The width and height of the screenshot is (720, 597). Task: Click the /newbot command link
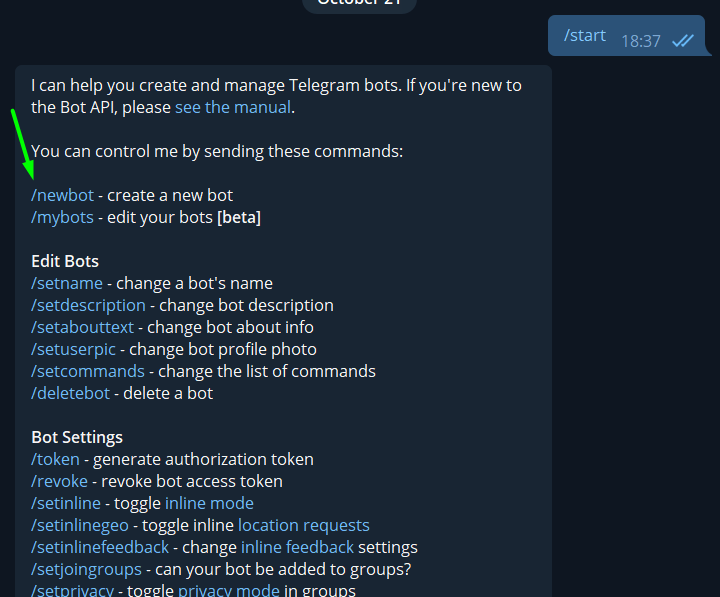[x=62, y=196]
